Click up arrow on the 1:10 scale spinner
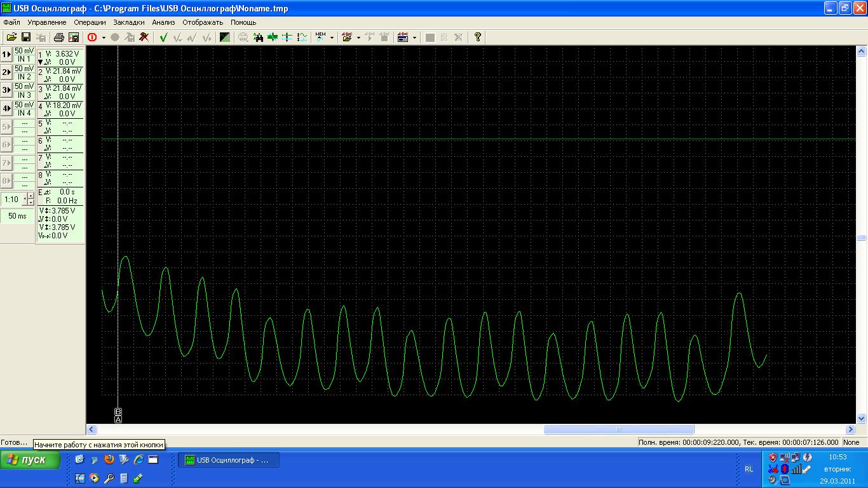Image resolution: width=868 pixels, height=488 pixels. (31, 196)
